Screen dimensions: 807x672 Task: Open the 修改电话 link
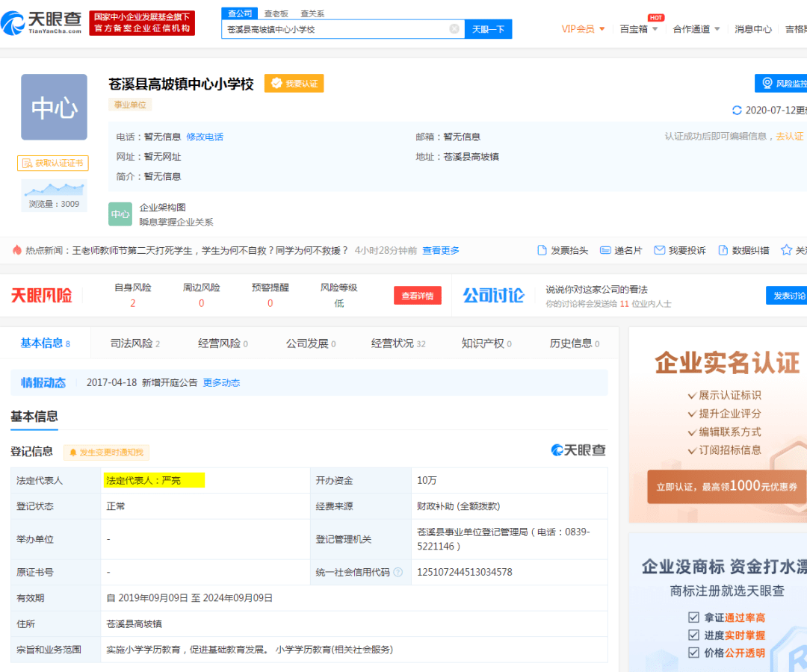pos(205,137)
